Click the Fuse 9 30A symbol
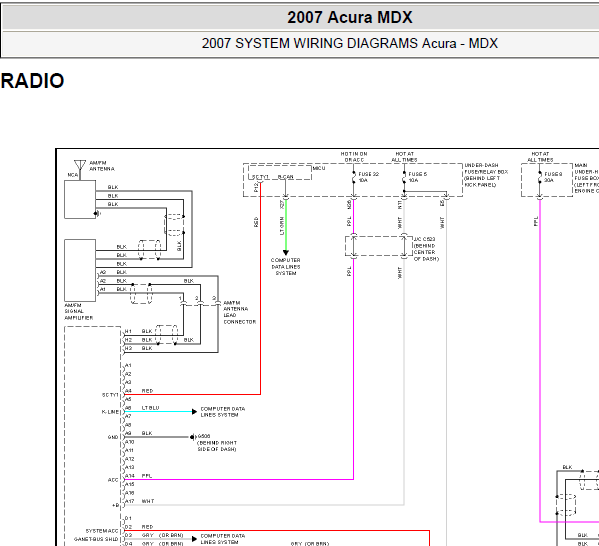Viewport: 599px width, 546px height. pyautogui.click(x=539, y=177)
